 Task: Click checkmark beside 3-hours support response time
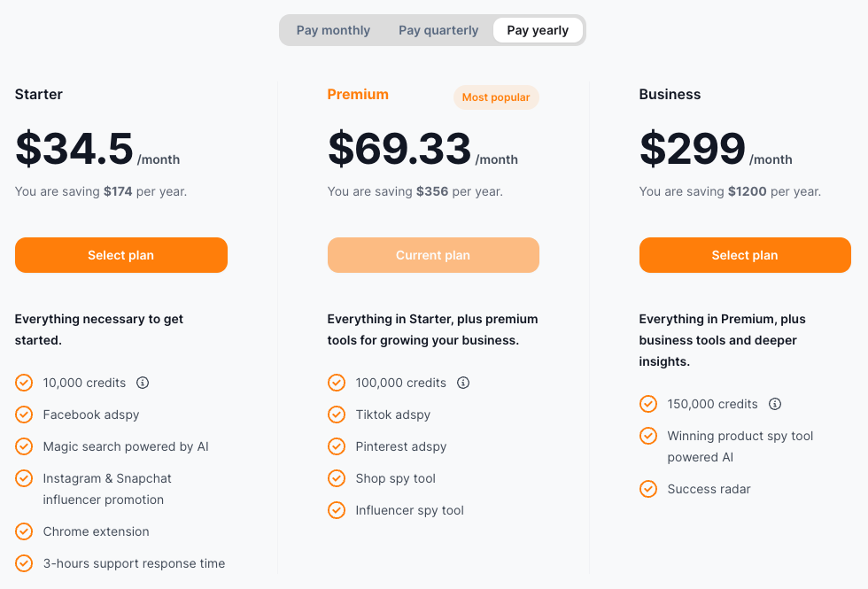(x=24, y=563)
